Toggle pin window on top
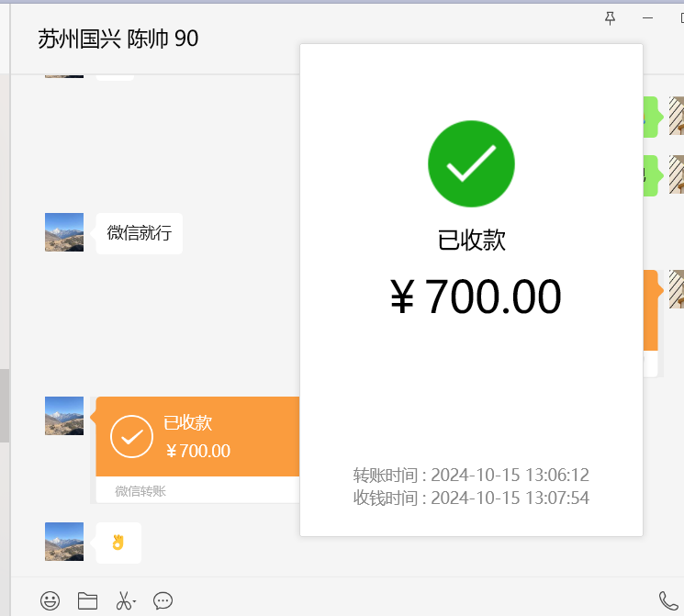This screenshot has width=684, height=616. 610,17
